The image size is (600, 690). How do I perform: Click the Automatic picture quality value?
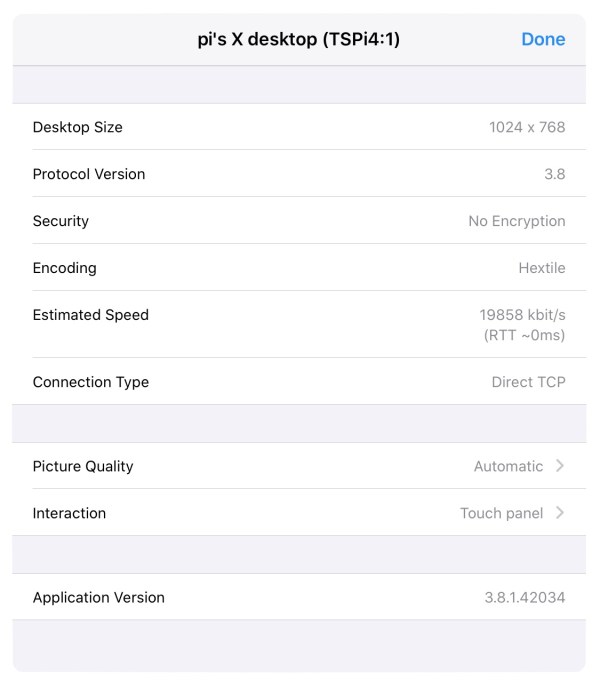[508, 466]
